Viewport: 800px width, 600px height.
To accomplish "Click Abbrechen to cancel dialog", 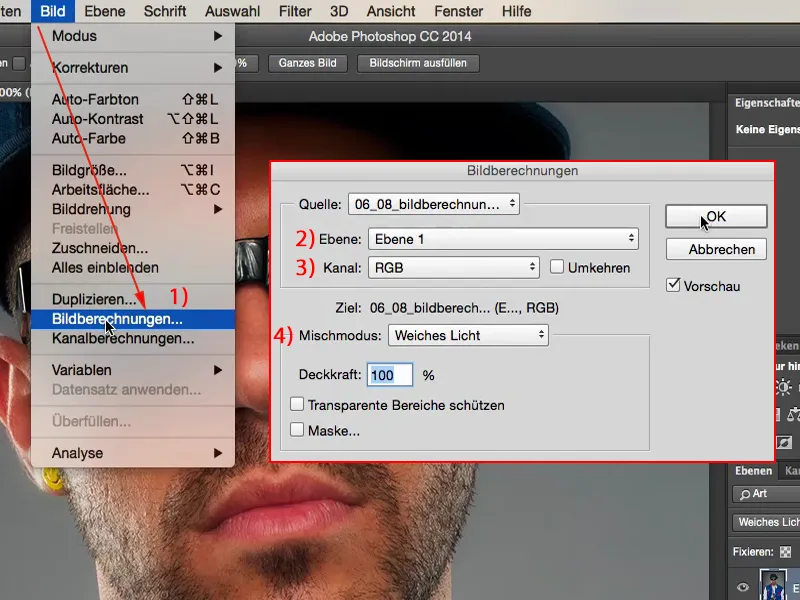I will click(716, 249).
